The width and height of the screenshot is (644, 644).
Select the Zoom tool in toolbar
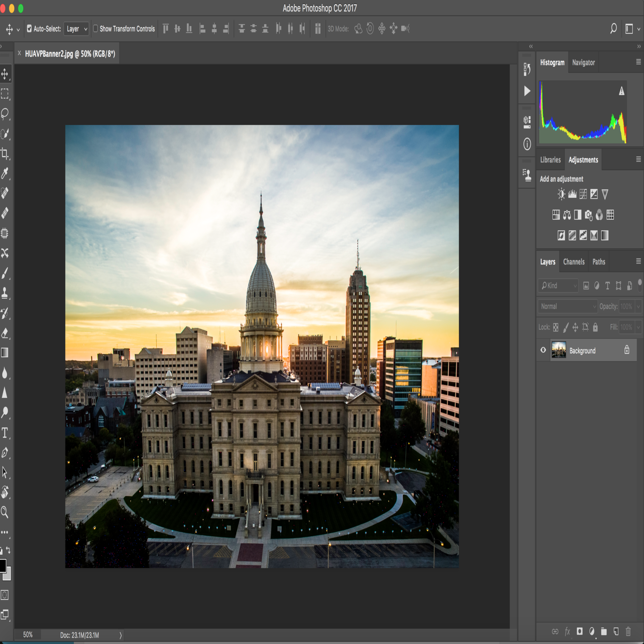click(5, 512)
